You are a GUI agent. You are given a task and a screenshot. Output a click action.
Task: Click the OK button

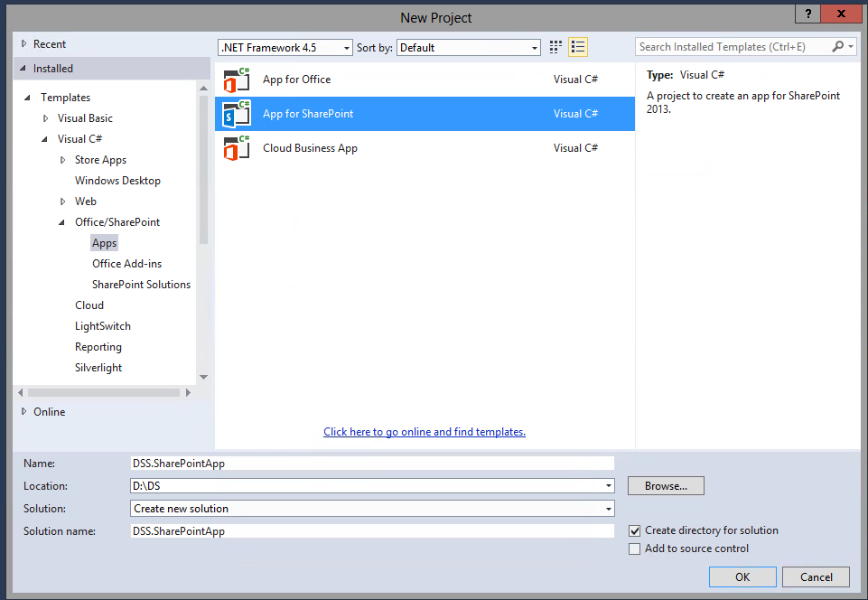click(x=742, y=577)
